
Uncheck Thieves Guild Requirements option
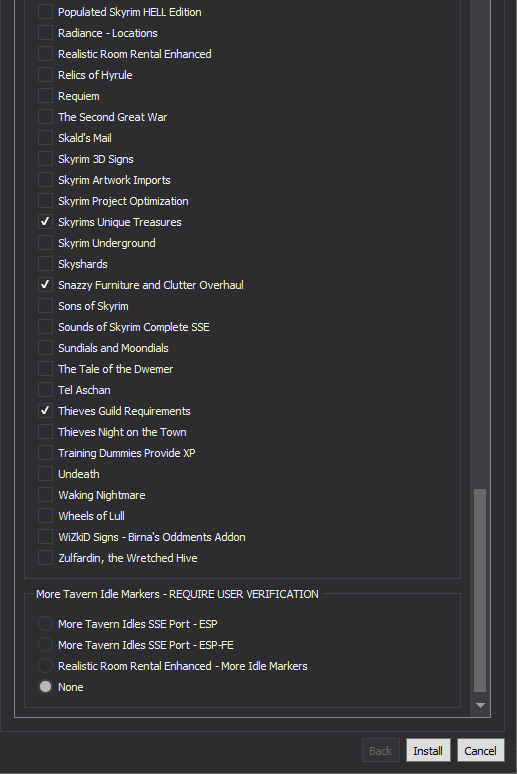click(x=45, y=411)
